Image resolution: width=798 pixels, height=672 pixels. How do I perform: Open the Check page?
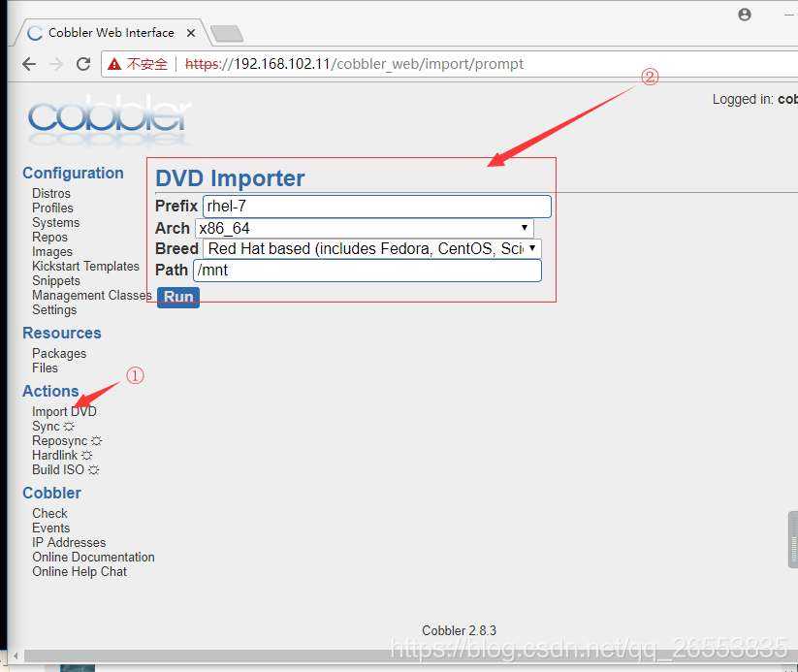pos(49,514)
